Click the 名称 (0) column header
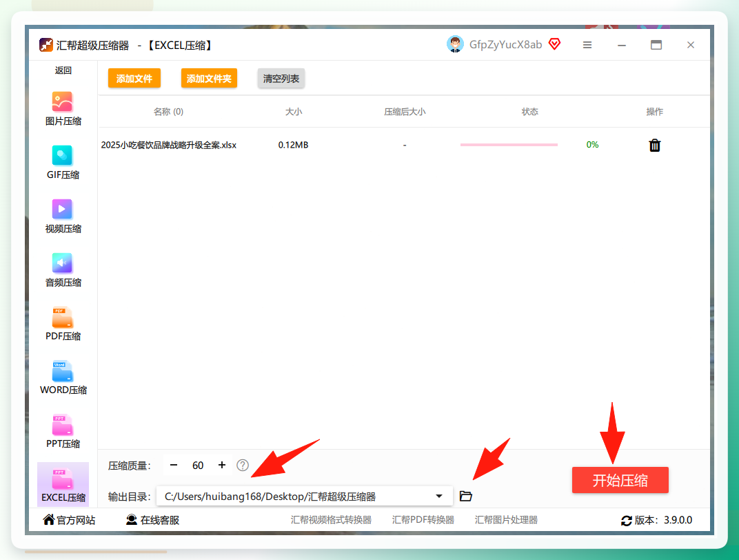Screen dimensions: 739x560 (168, 112)
